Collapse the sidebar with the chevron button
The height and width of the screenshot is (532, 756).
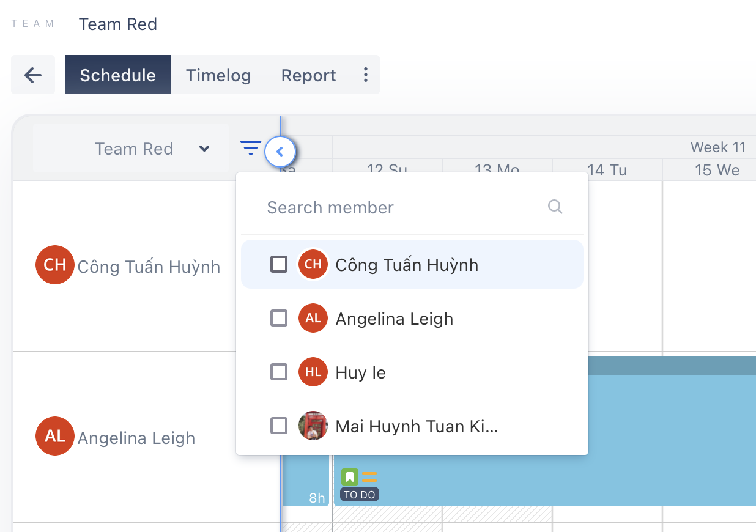point(280,152)
